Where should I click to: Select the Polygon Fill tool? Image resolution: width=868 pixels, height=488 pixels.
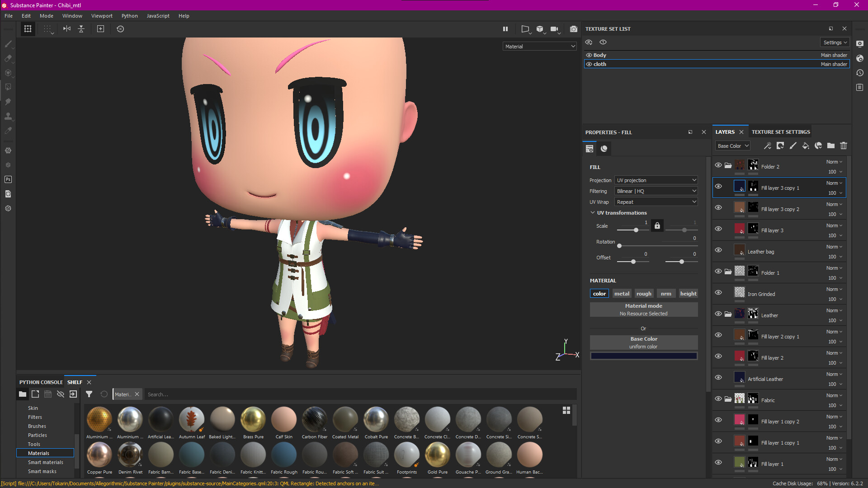coord(8,87)
